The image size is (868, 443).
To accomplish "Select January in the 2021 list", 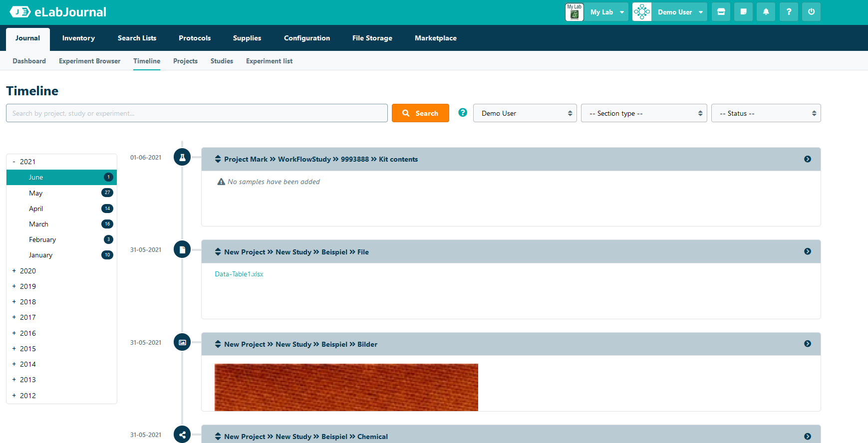I will pos(61,255).
